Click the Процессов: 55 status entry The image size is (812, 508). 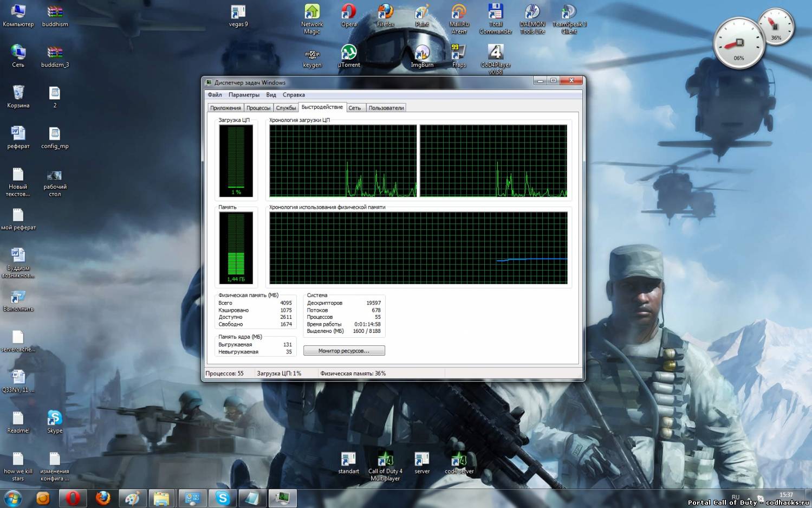(225, 374)
